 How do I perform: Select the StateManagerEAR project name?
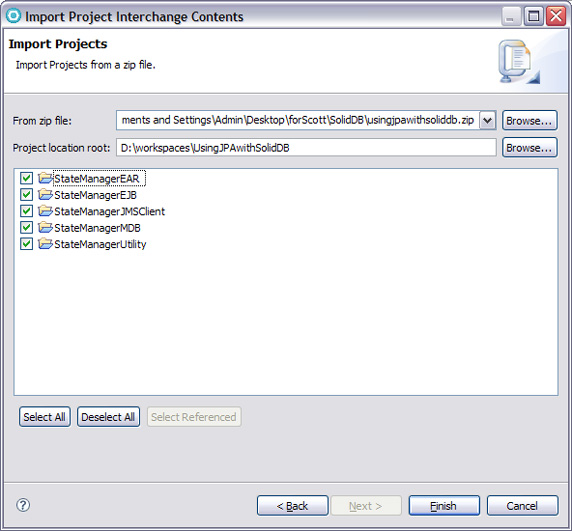pyautogui.click(x=97, y=179)
